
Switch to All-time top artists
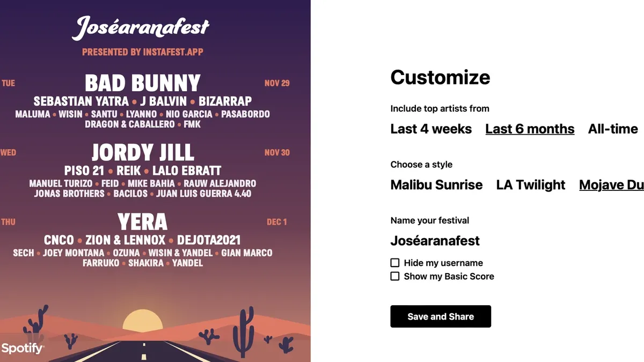click(x=613, y=129)
